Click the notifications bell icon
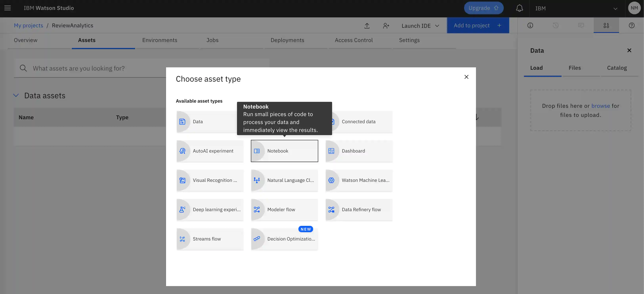 click(519, 8)
